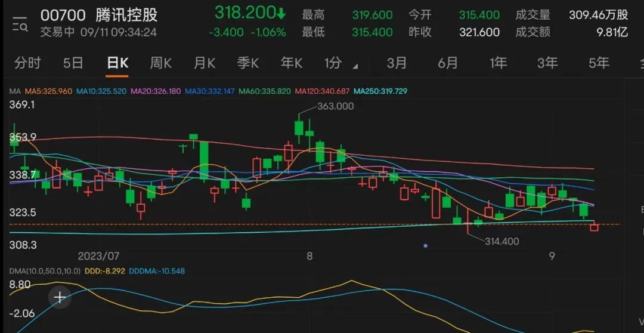Click the latest red candlestick at chart end
This screenshot has width=644, height=333.
(x=594, y=227)
